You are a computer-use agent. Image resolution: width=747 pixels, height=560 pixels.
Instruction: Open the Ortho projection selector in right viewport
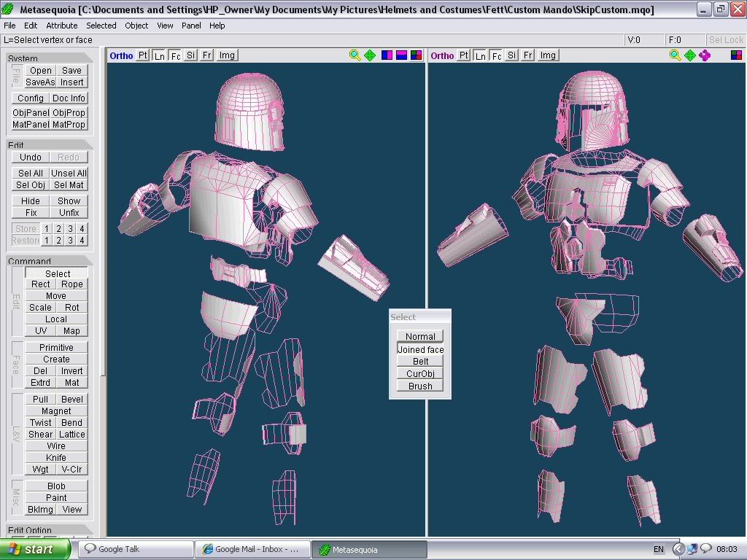point(442,55)
